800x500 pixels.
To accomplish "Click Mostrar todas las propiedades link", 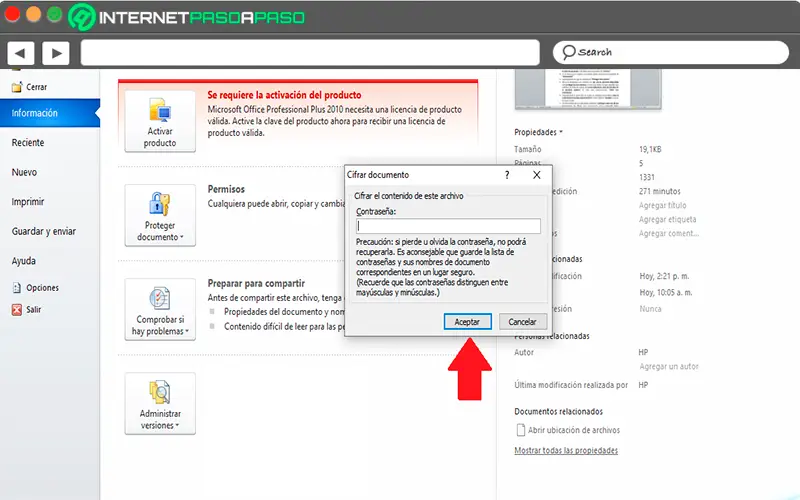I will [566, 451].
